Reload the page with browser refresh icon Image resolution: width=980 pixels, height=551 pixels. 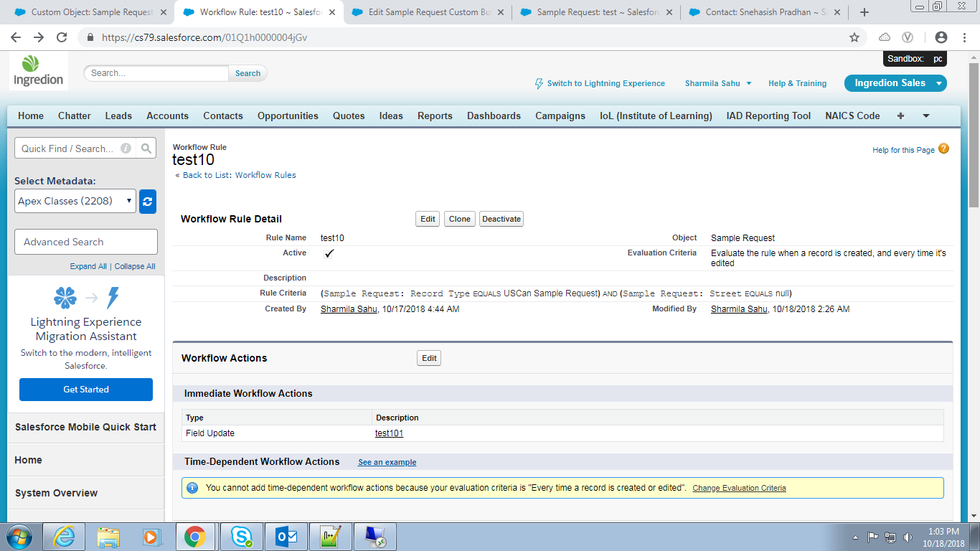tap(62, 37)
